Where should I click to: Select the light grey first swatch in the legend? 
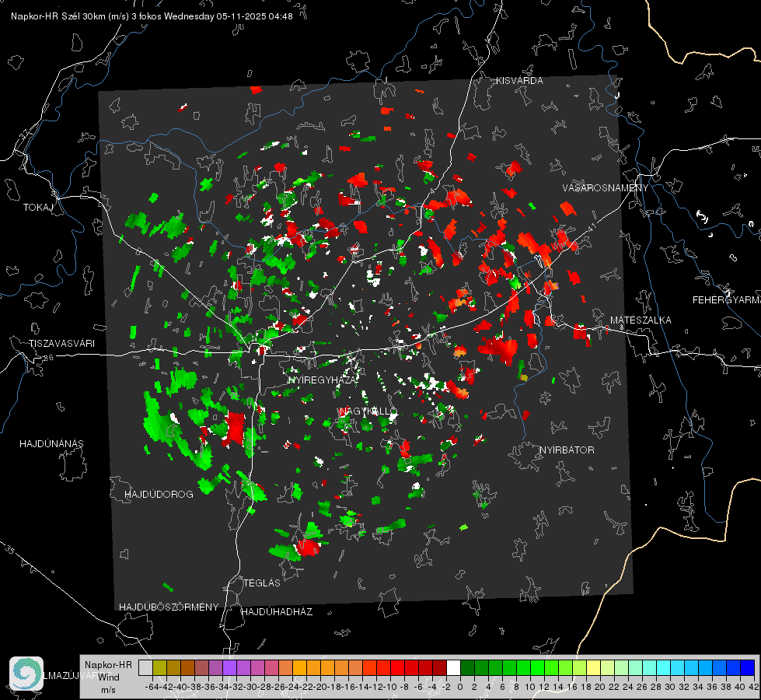(x=145, y=667)
